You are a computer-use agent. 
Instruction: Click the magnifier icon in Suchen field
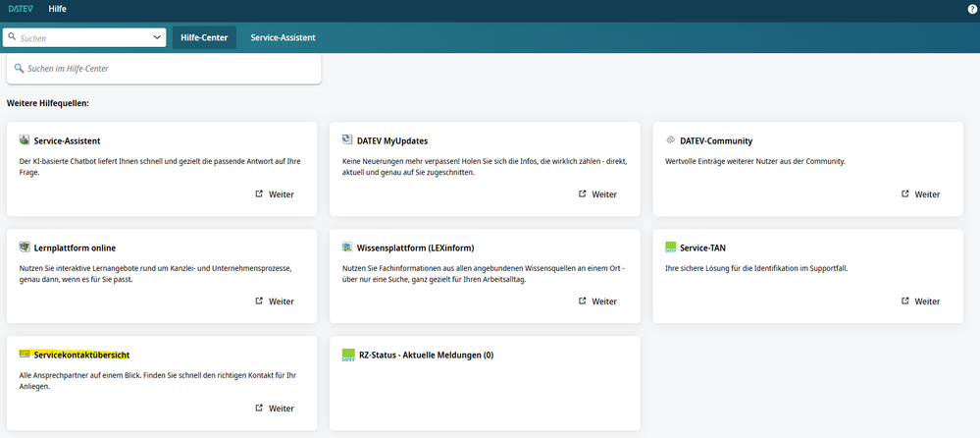coord(12,37)
